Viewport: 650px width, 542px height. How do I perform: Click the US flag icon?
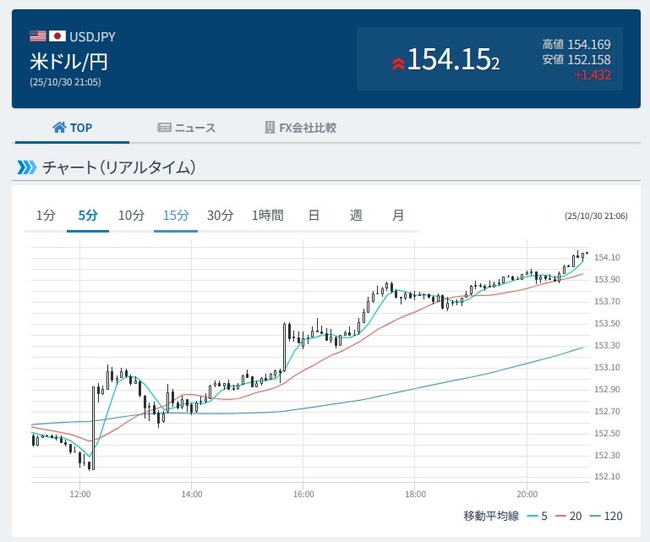38,36
